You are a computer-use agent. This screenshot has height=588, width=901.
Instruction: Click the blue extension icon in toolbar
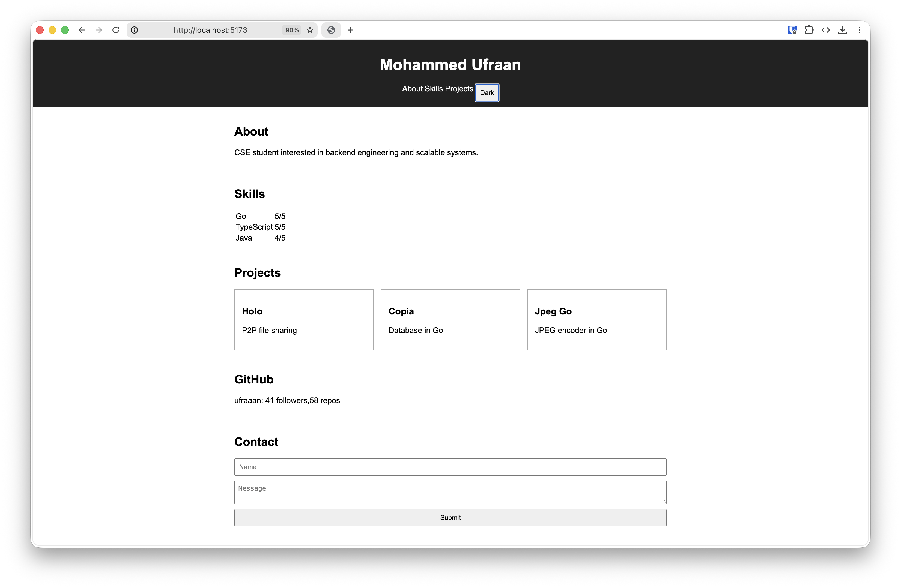coord(792,30)
